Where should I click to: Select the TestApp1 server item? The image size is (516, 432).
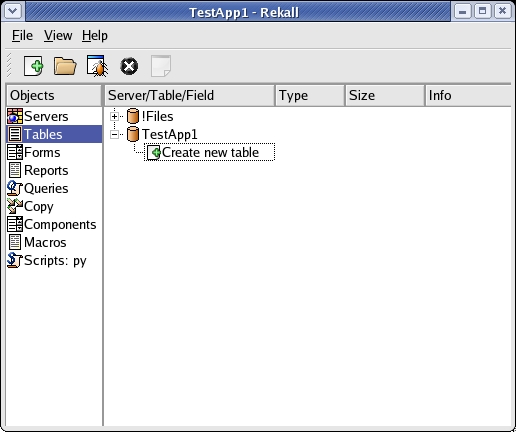pyautogui.click(x=170, y=134)
